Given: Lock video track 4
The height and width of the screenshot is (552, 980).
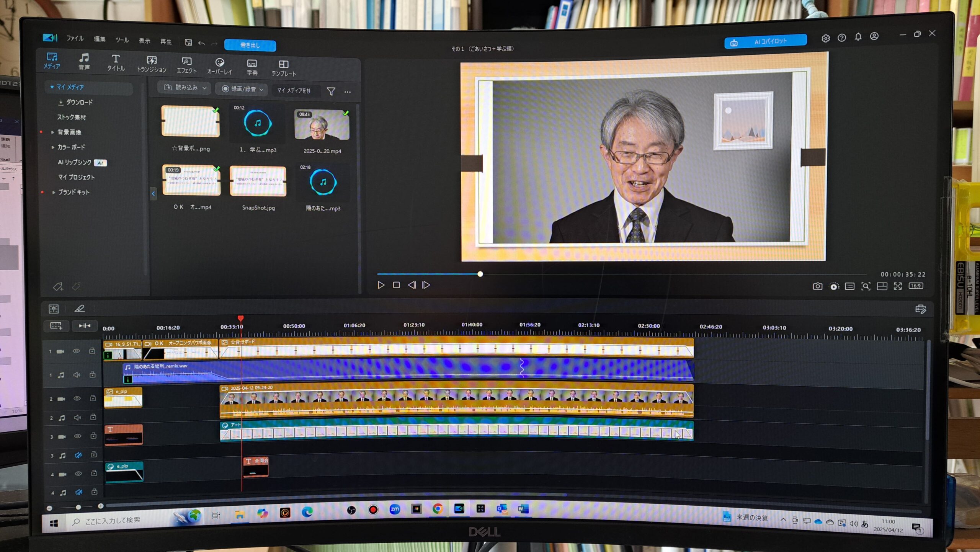Looking at the screenshot, I should click(94, 473).
